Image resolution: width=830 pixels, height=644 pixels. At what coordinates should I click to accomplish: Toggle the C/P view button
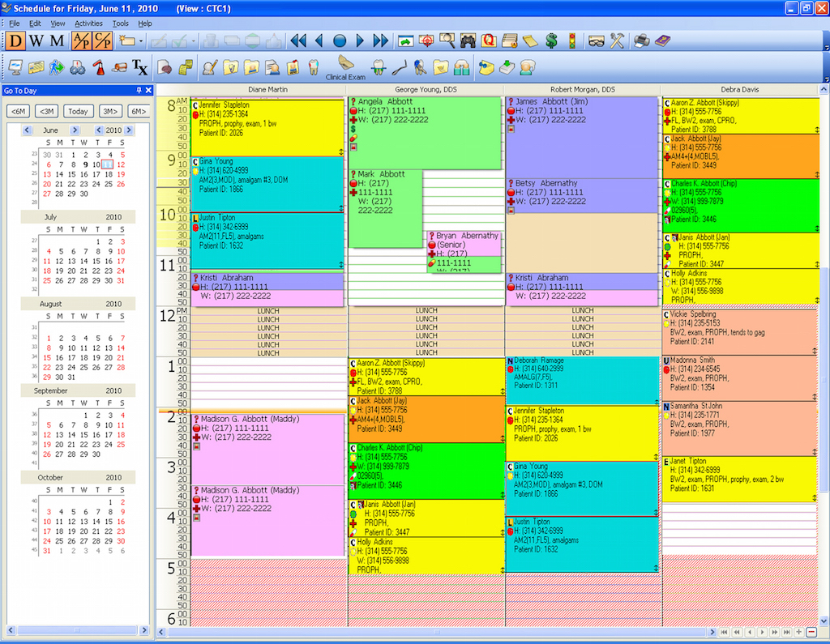pos(102,41)
